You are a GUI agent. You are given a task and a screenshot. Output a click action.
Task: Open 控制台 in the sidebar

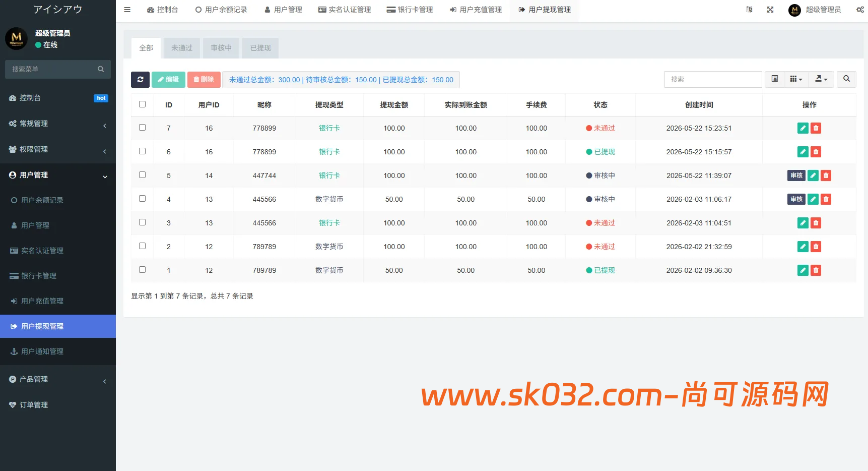click(x=58, y=98)
